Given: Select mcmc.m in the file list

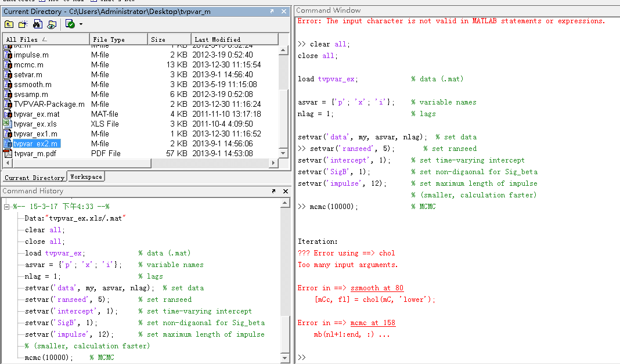Looking at the screenshot, I should 28,64.
